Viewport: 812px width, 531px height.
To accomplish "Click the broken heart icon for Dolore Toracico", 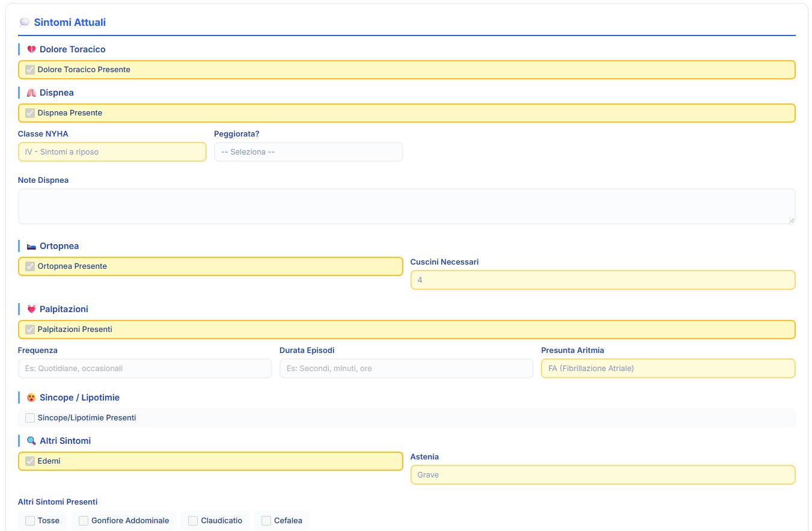I will pos(31,49).
